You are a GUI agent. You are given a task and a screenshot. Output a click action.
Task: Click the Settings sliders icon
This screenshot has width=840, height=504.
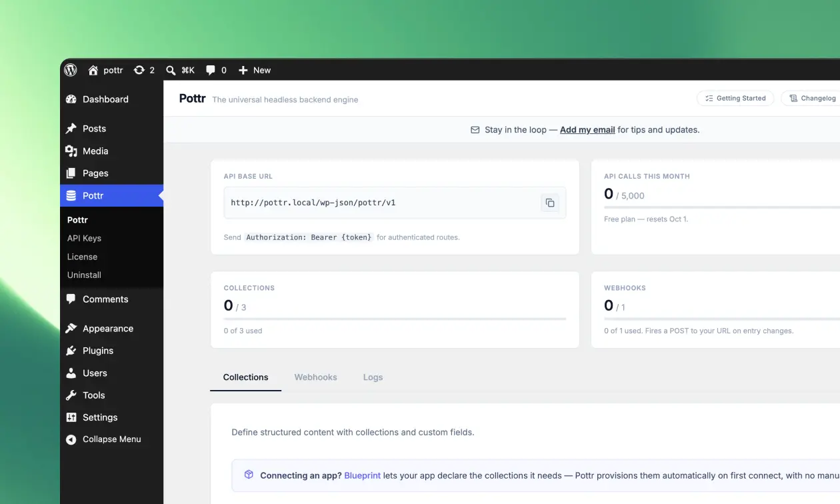[x=71, y=417]
